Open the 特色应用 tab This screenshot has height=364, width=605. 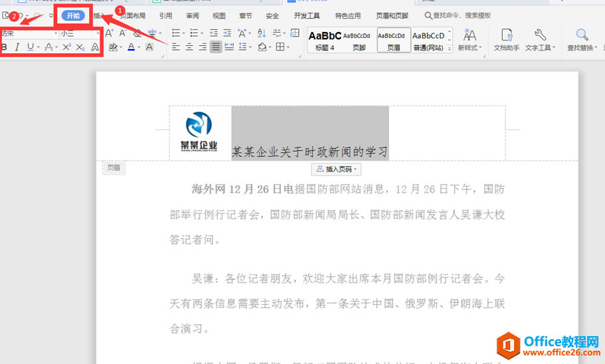(347, 16)
